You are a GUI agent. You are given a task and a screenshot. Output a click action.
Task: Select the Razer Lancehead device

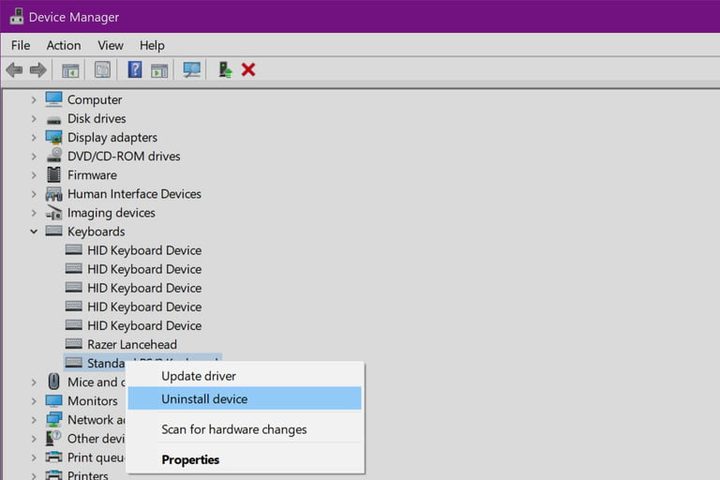(132, 344)
